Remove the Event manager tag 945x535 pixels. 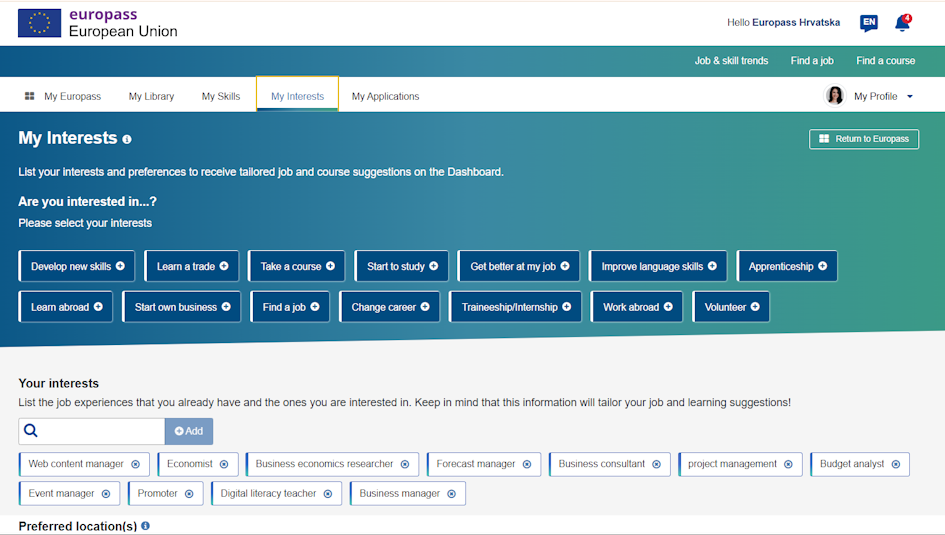106,494
